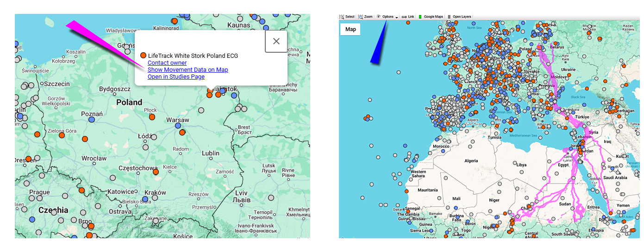644x241 pixels.
Task: Click Show Movement Data on Map
Action: [188, 70]
